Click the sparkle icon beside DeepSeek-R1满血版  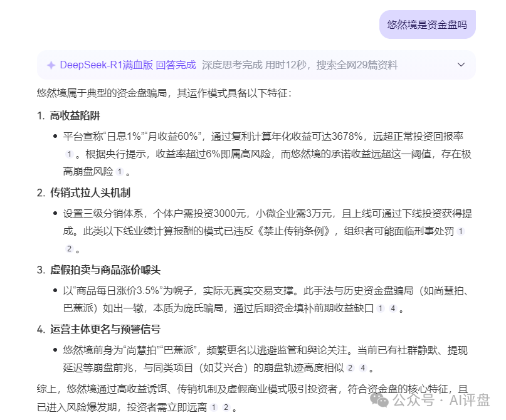pyautogui.click(x=51, y=65)
